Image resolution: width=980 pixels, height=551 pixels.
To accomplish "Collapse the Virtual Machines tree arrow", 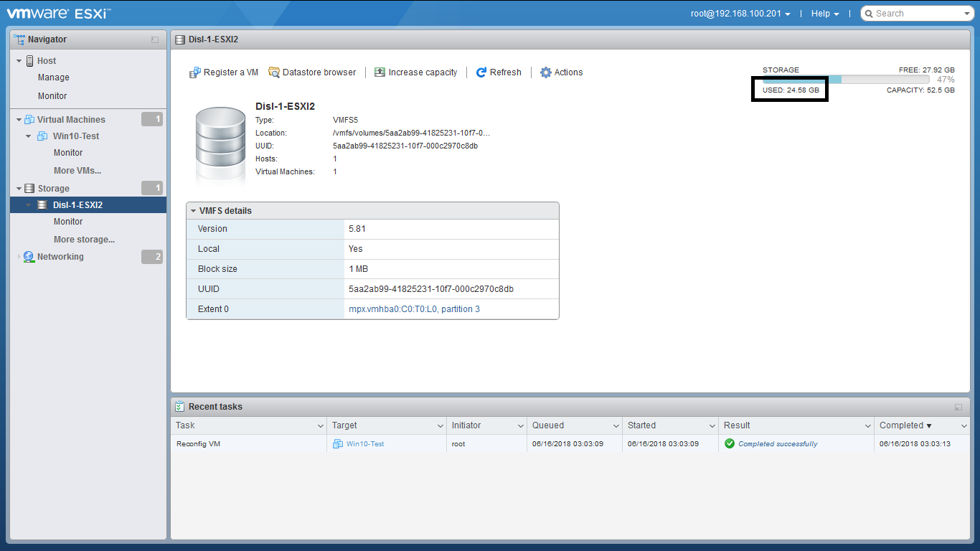I will coord(19,120).
